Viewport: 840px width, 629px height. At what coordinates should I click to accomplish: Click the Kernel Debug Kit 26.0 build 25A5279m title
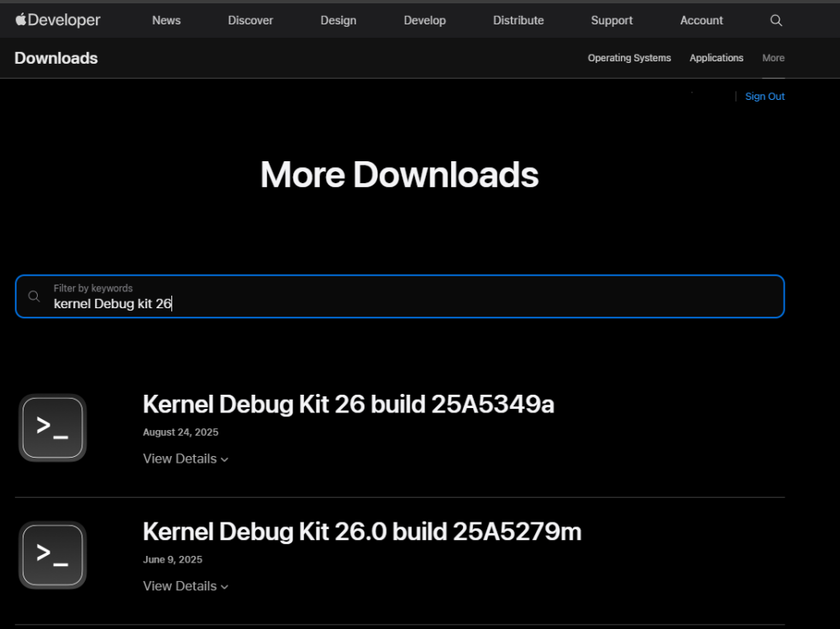pos(362,532)
